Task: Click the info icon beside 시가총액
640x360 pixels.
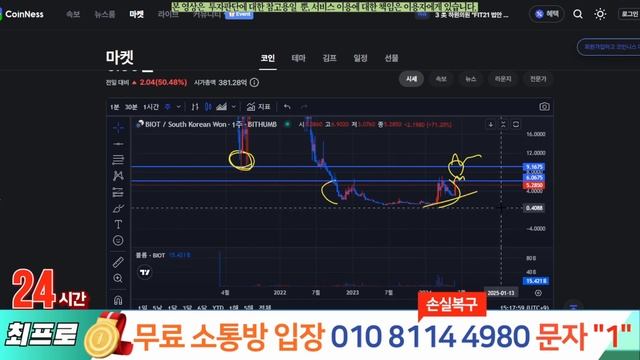Action: (254, 82)
